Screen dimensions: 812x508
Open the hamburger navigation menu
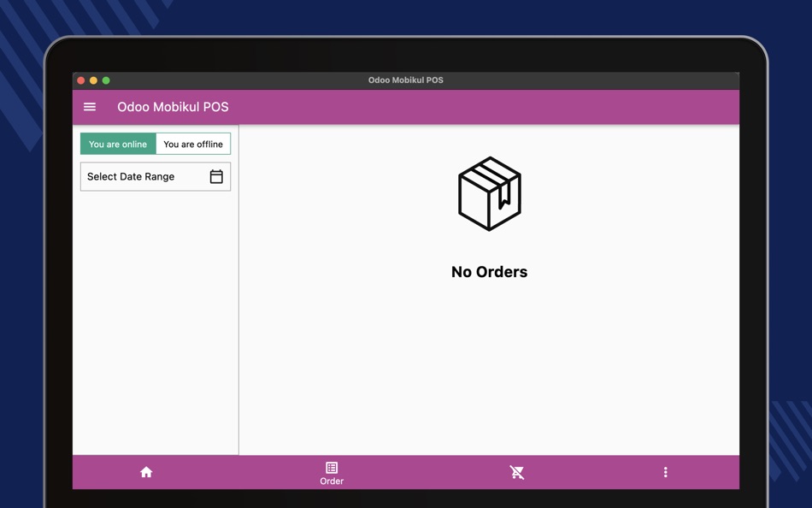(90, 107)
